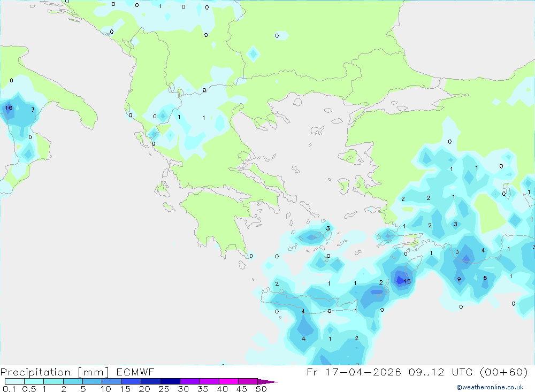The height and width of the screenshot is (392, 535).
Task: Select the 40–45 mm legend swatch
Action: coord(228,381)
